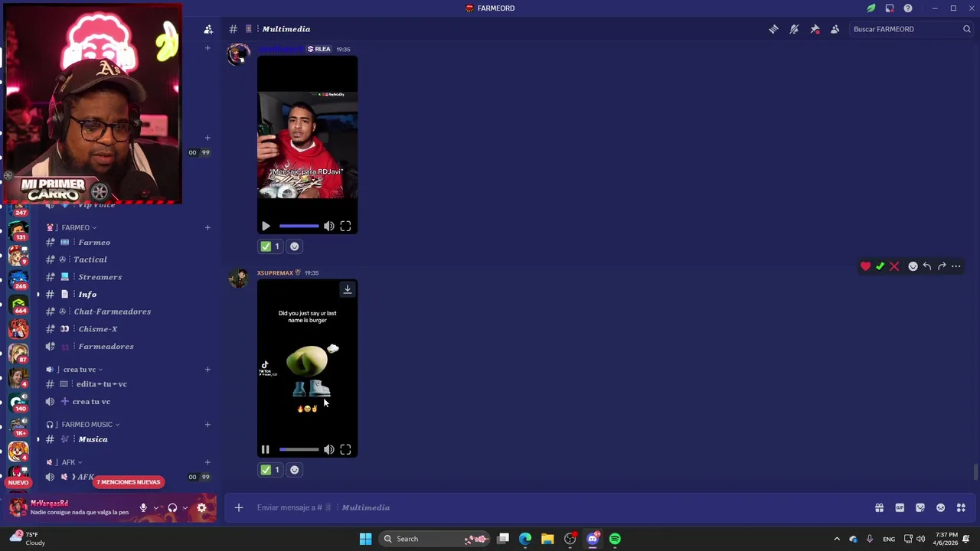Open the Help question mark icon
Viewport: 980px width, 551px height.
908,8
